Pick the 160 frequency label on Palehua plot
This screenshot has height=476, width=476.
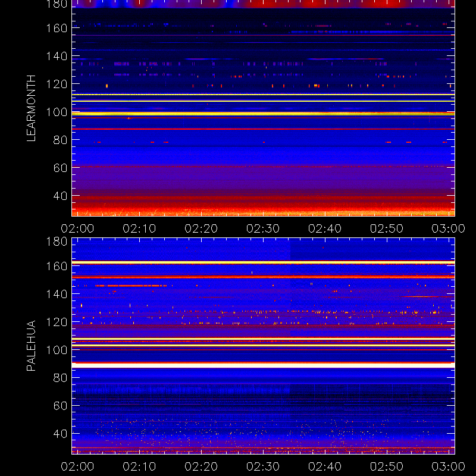pyautogui.click(x=57, y=266)
